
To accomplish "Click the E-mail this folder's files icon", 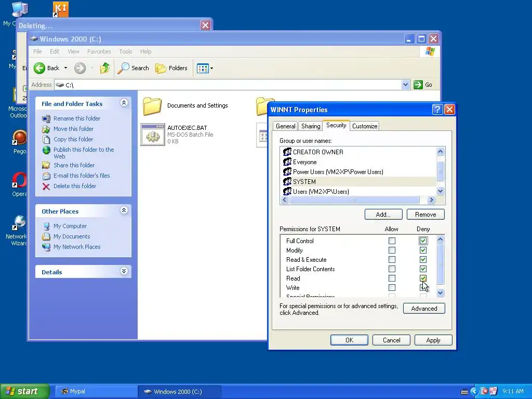I will 46,176.
